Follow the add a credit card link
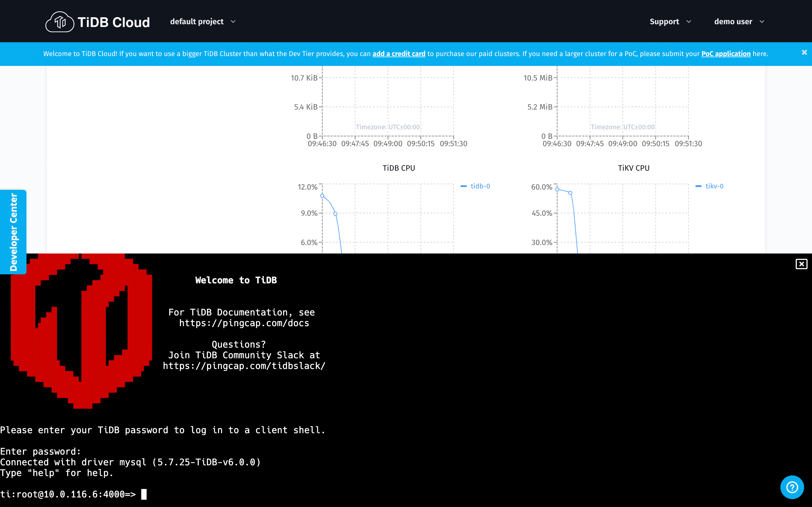812x507 pixels. click(x=399, y=54)
